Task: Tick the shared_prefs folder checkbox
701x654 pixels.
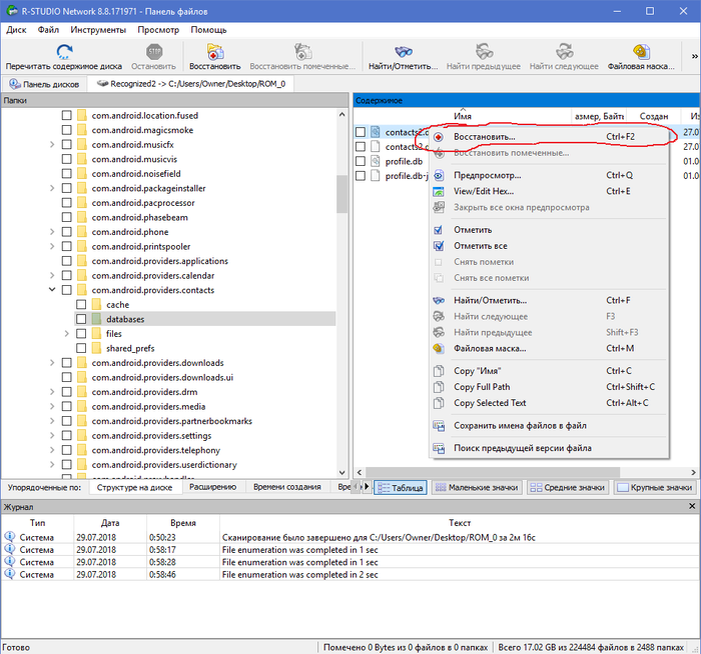Action: (81, 348)
